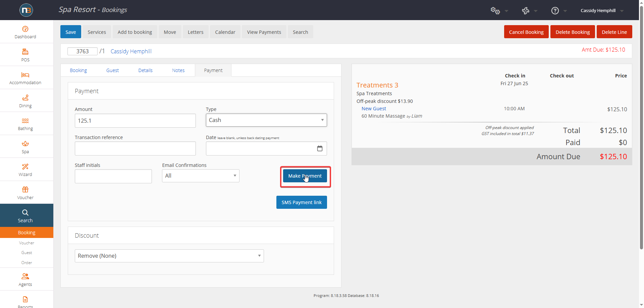
Task: Click the 60 Minute Massage line
Action: point(392,116)
